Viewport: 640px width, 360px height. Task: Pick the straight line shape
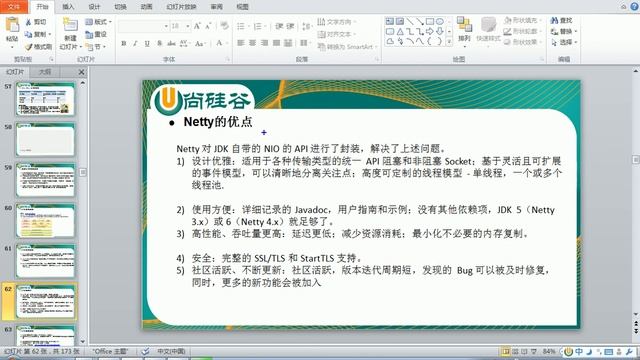pos(410,21)
